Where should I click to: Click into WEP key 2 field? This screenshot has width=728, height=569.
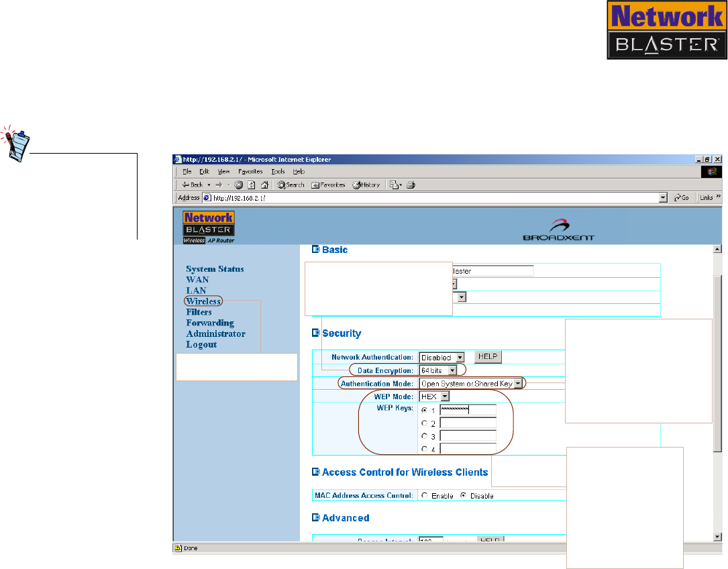[468, 423]
